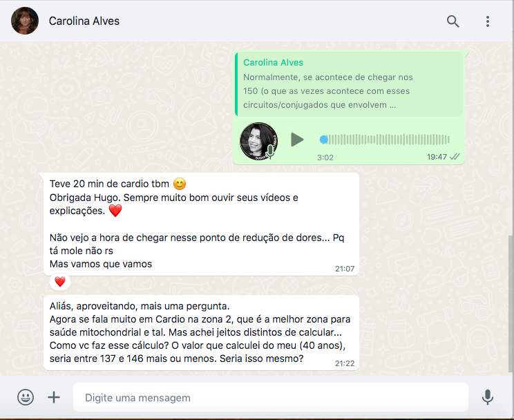Click the message starting 'Aliás, aproveitando'
The height and width of the screenshot is (420, 514).
pos(201,332)
